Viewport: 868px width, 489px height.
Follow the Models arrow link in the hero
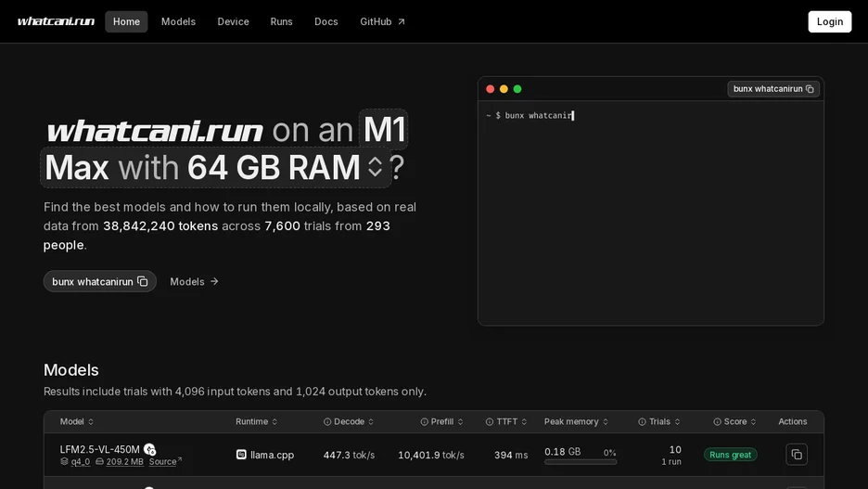[194, 281]
